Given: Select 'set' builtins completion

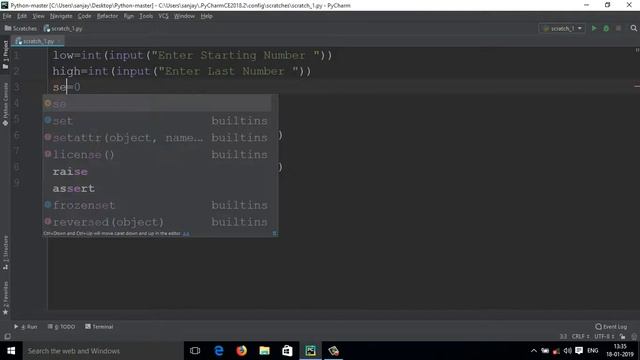Looking at the screenshot, I should pyautogui.click(x=158, y=121).
